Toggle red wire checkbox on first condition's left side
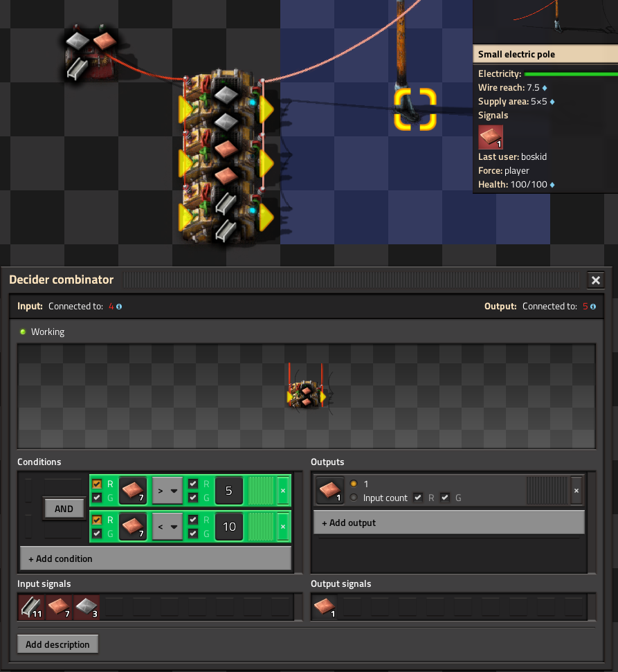This screenshot has width=618, height=672. pos(97,484)
